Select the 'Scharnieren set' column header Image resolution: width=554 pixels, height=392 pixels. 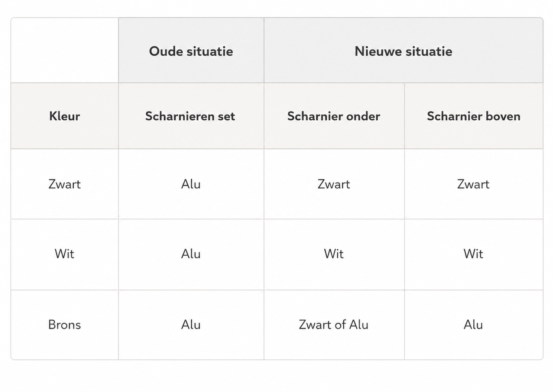[x=191, y=116]
